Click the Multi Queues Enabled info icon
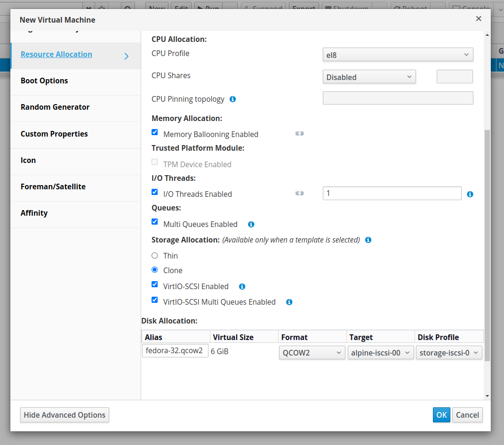Viewport: 504px width, 445px height. tap(251, 225)
